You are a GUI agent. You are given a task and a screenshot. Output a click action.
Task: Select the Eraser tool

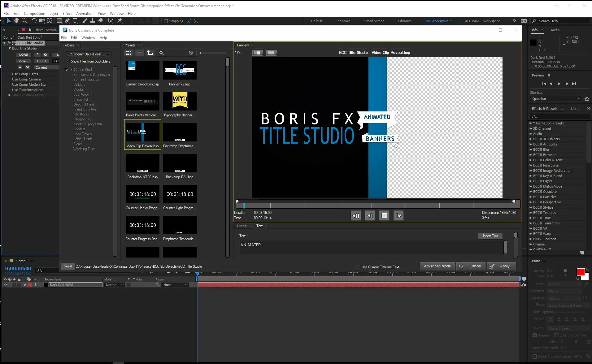(100, 21)
